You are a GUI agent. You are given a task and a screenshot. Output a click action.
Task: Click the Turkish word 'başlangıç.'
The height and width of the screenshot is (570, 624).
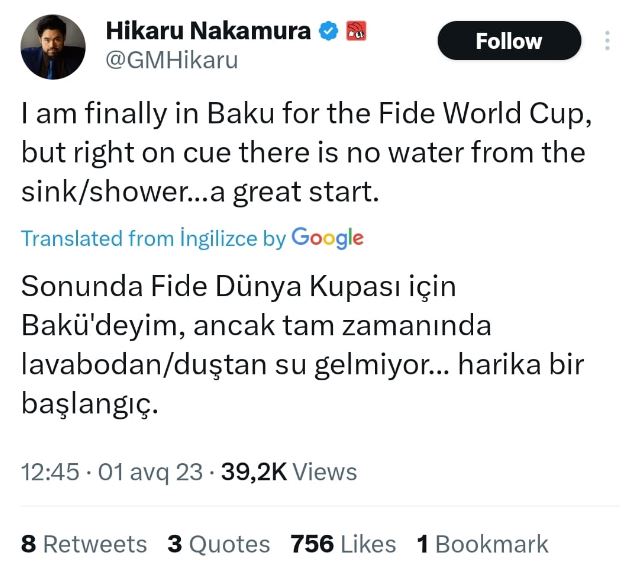pyautogui.click(x=90, y=406)
